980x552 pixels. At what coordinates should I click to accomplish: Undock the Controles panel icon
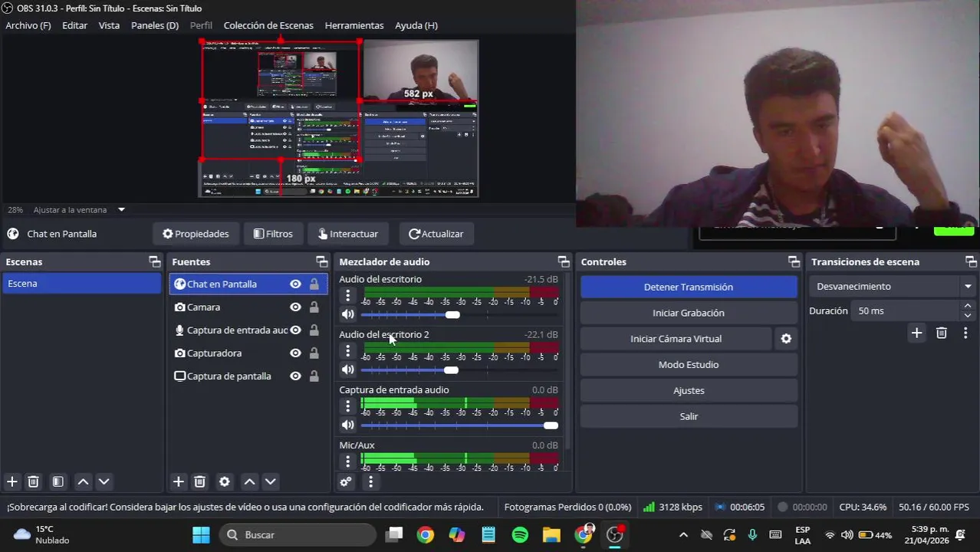pyautogui.click(x=794, y=261)
